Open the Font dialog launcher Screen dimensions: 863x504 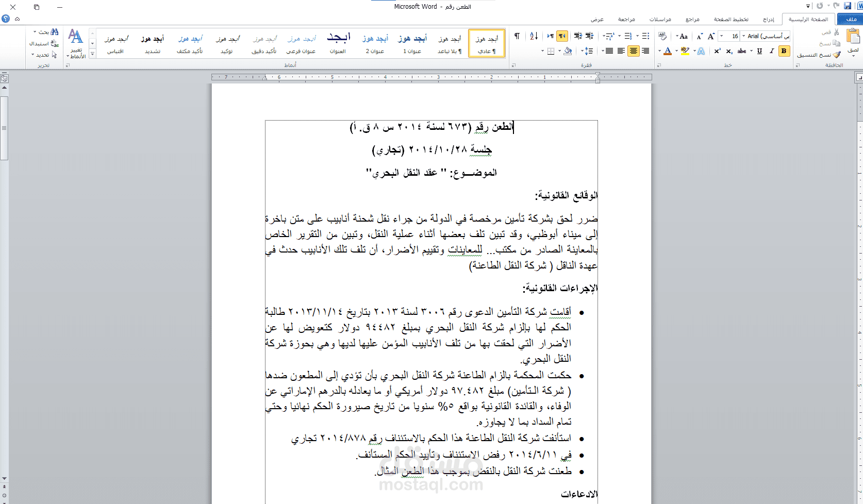(659, 65)
